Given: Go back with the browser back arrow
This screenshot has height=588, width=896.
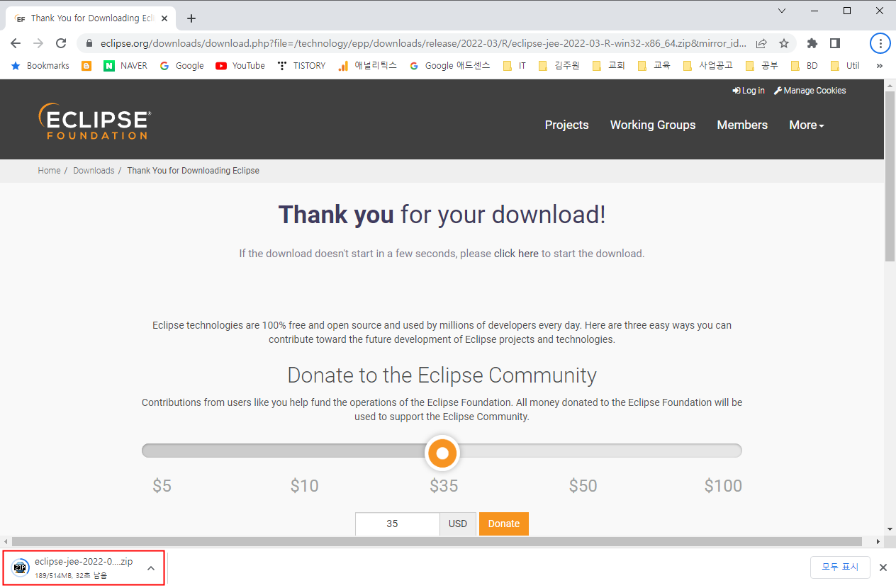Looking at the screenshot, I should click(x=16, y=43).
